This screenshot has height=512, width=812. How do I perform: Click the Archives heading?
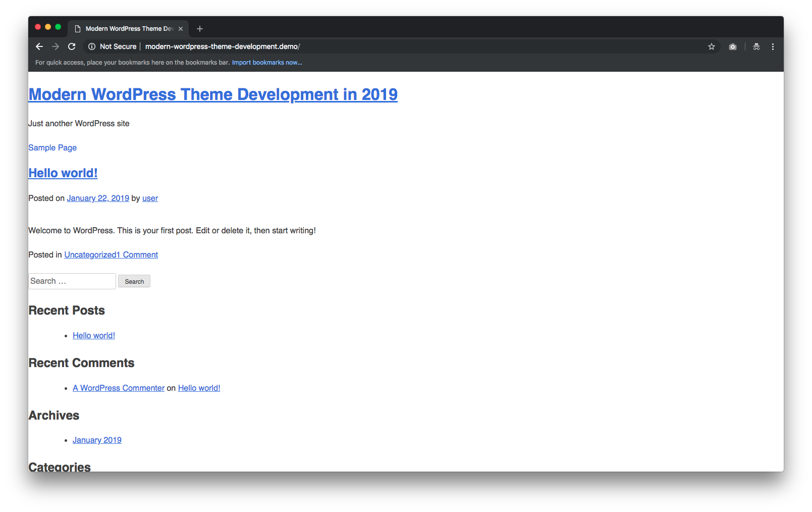tap(54, 416)
